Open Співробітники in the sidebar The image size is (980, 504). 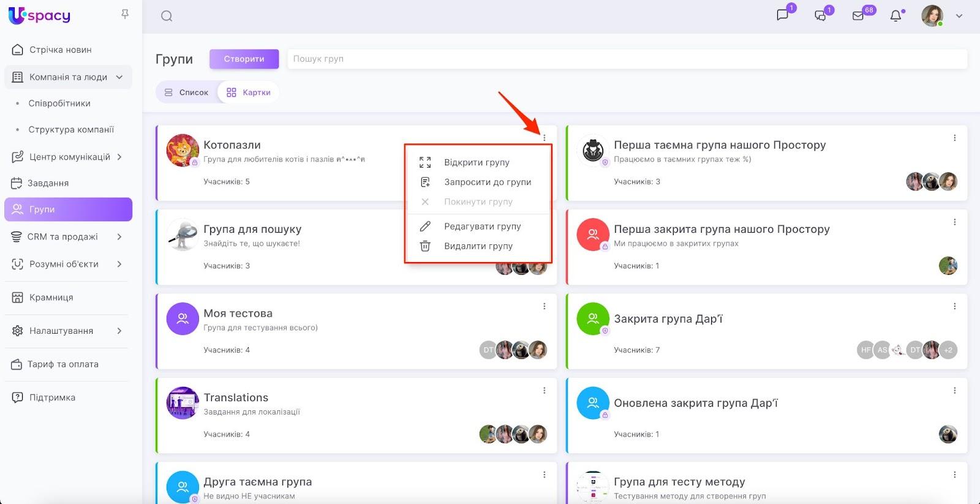click(59, 103)
